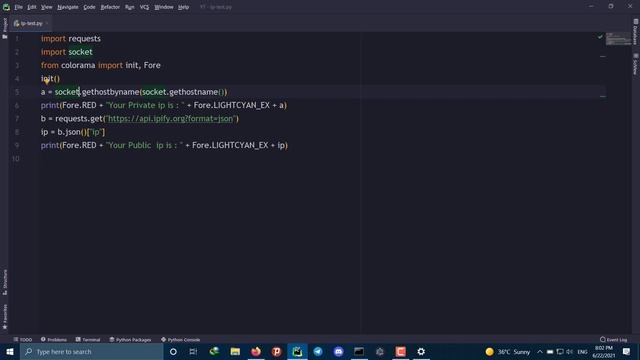This screenshot has height=360, width=640.
Task: Open the Problems tool window
Action: pos(54,340)
